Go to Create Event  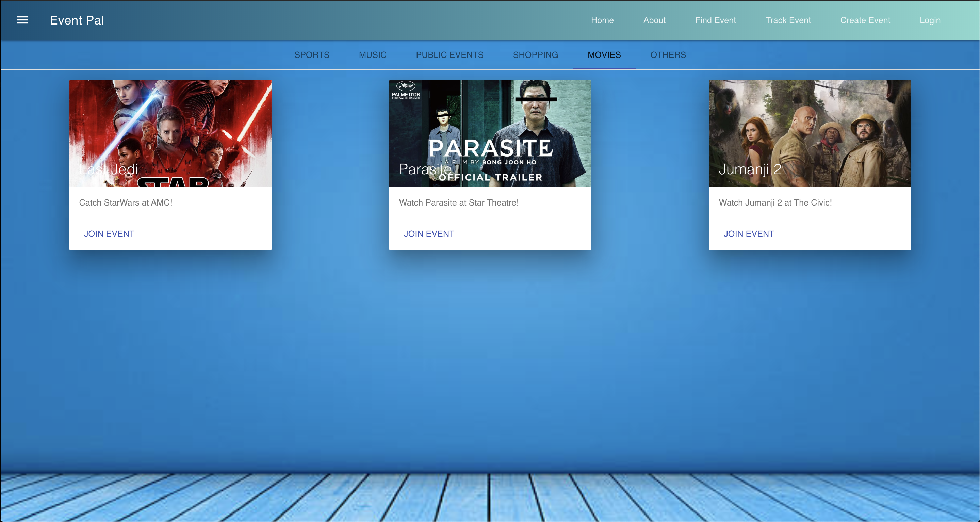[865, 20]
